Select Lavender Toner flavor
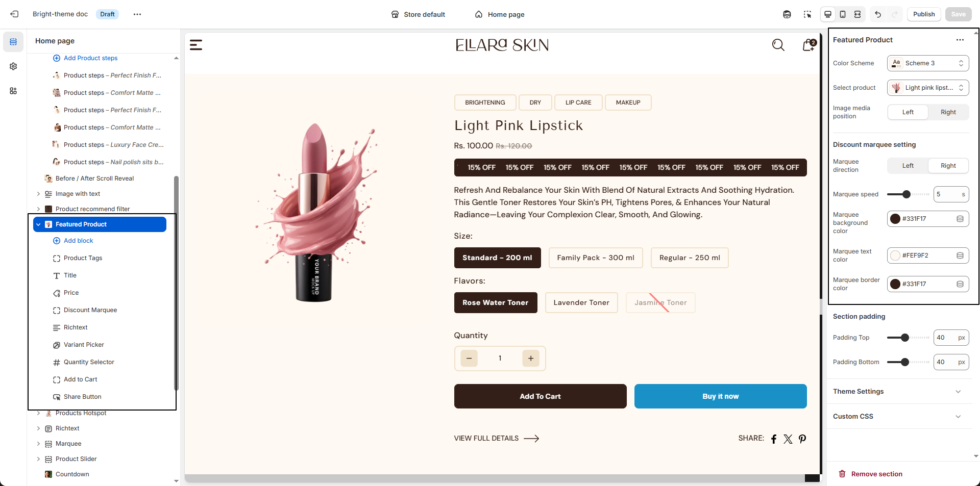Image resolution: width=980 pixels, height=486 pixels. [x=581, y=303]
